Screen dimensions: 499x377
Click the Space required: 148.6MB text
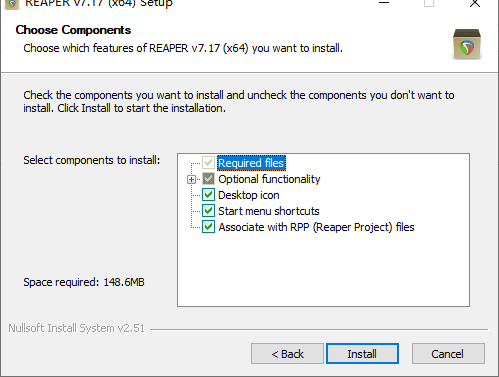click(x=84, y=282)
